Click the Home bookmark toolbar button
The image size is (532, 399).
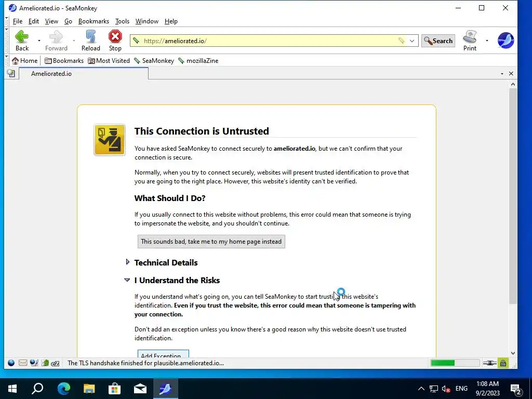point(24,61)
